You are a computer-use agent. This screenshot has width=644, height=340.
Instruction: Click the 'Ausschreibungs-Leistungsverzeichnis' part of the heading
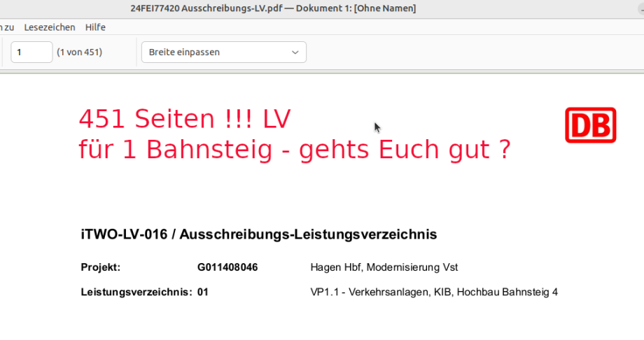[308, 234]
